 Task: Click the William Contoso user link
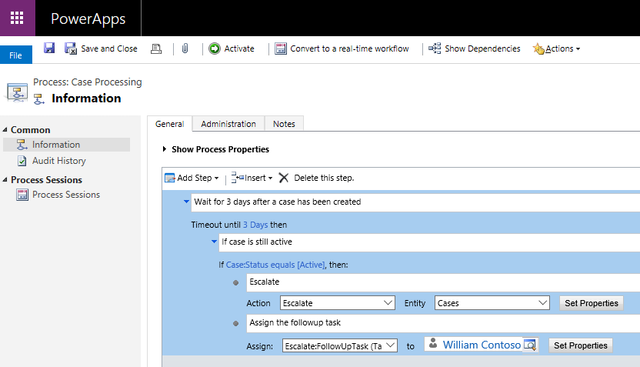click(482, 345)
